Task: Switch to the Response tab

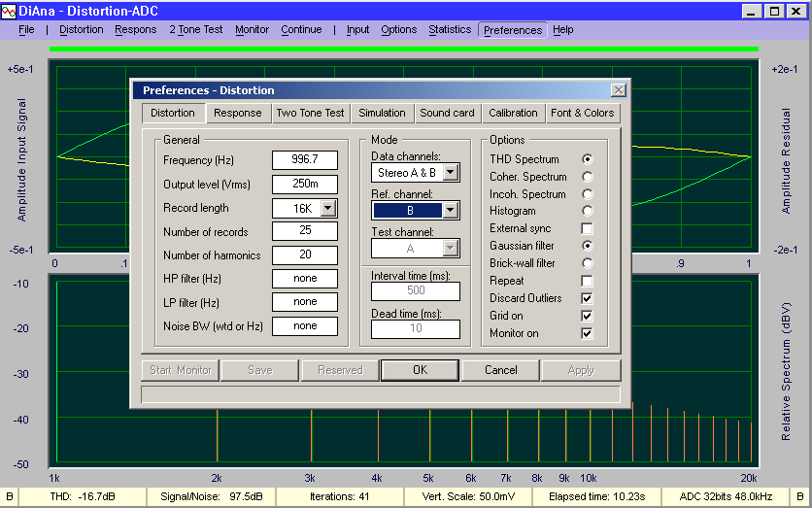Action: [238, 113]
